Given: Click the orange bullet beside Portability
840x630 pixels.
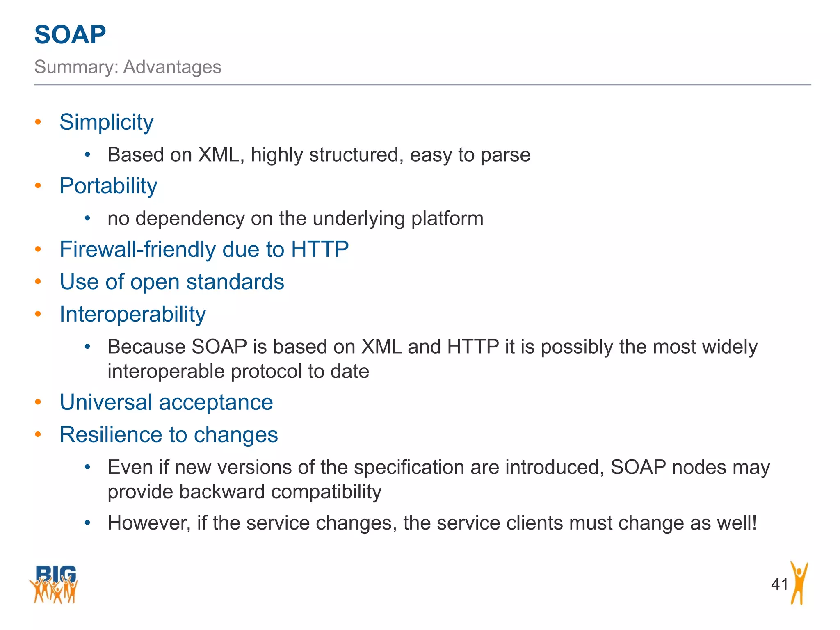Looking at the screenshot, I should (38, 185).
